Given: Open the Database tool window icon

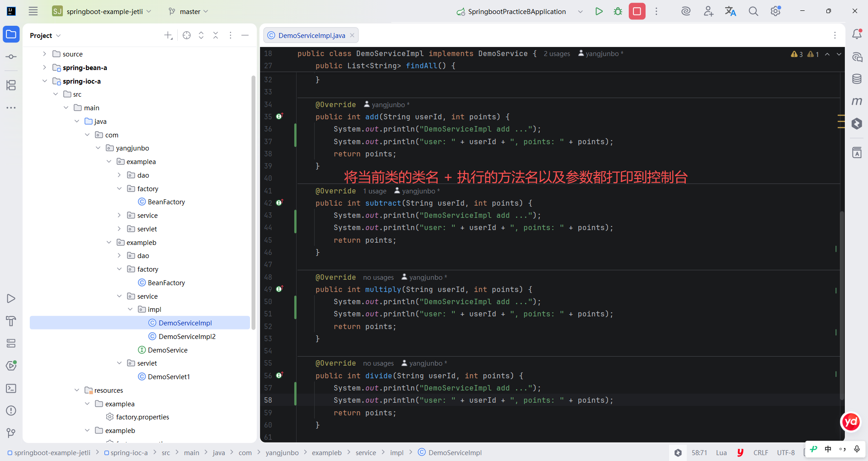Looking at the screenshot, I should pyautogui.click(x=857, y=79).
